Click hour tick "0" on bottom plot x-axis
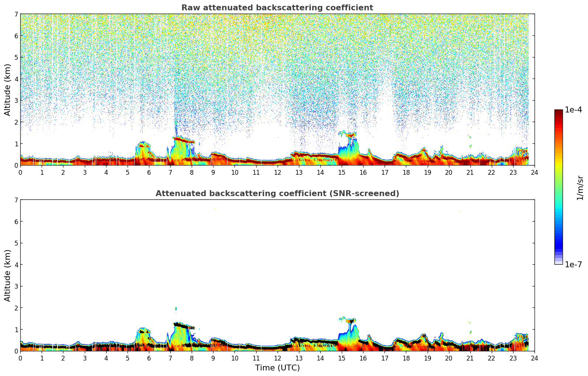588x376 pixels. coord(20,358)
